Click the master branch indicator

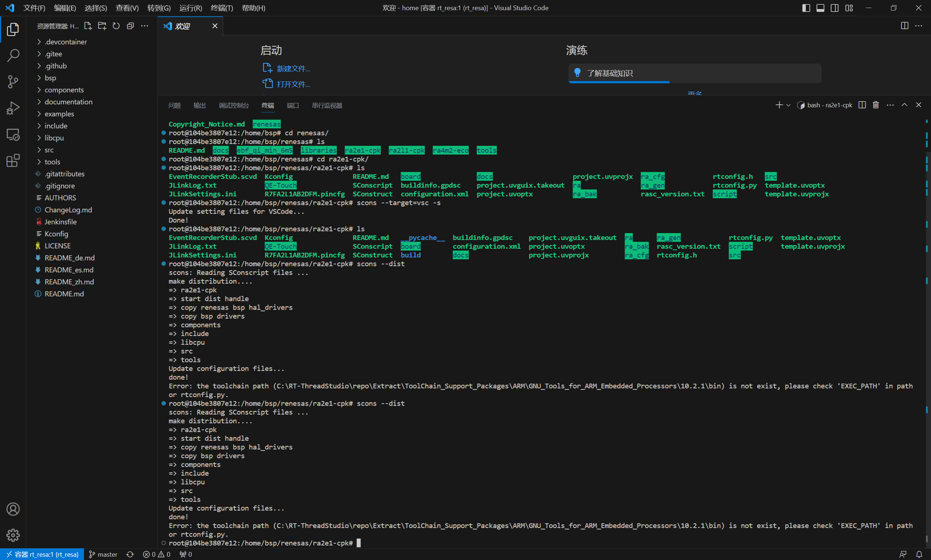103,554
